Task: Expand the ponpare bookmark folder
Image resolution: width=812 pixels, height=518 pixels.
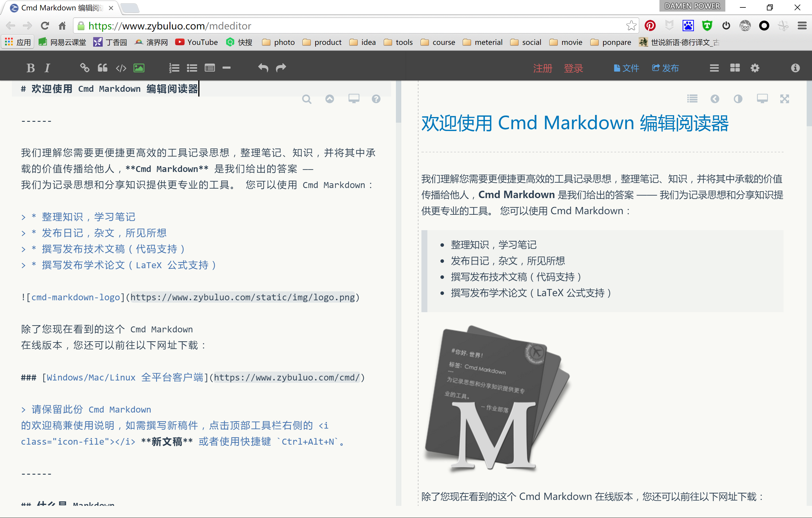Action: tap(611, 42)
